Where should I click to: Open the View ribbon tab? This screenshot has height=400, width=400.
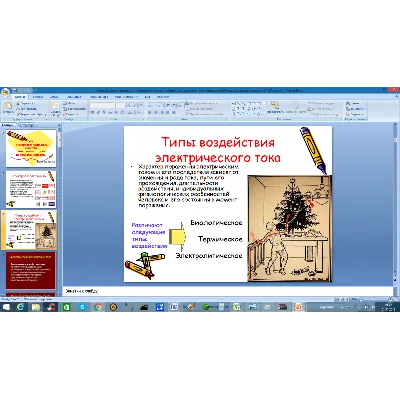pos(147,97)
